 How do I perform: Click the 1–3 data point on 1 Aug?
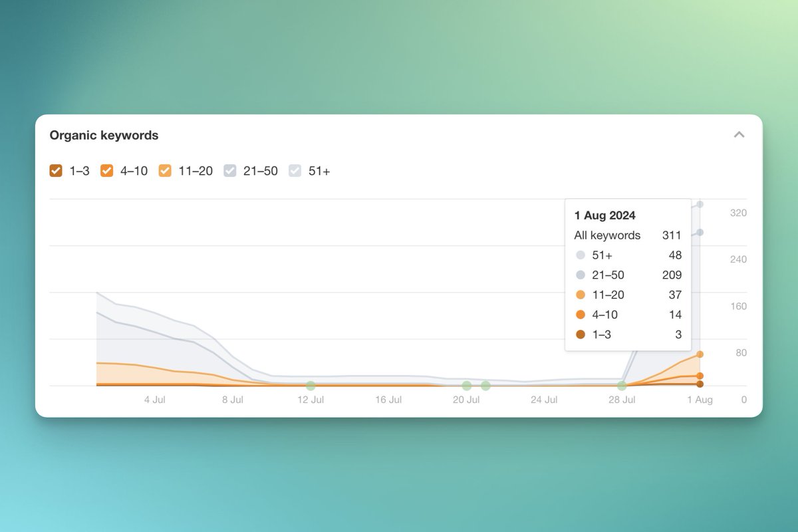[x=700, y=384]
